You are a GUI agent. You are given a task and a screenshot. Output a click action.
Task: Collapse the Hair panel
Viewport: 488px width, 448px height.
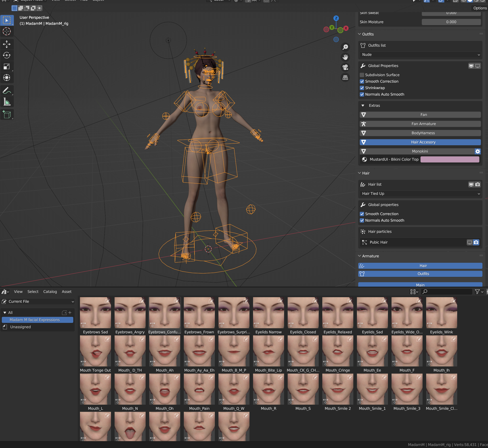tap(360, 173)
